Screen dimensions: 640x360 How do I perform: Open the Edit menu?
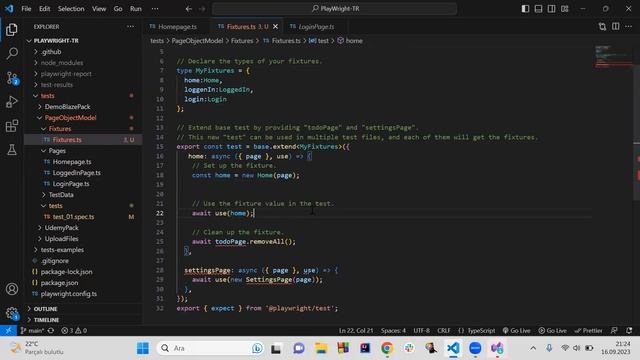[44, 9]
